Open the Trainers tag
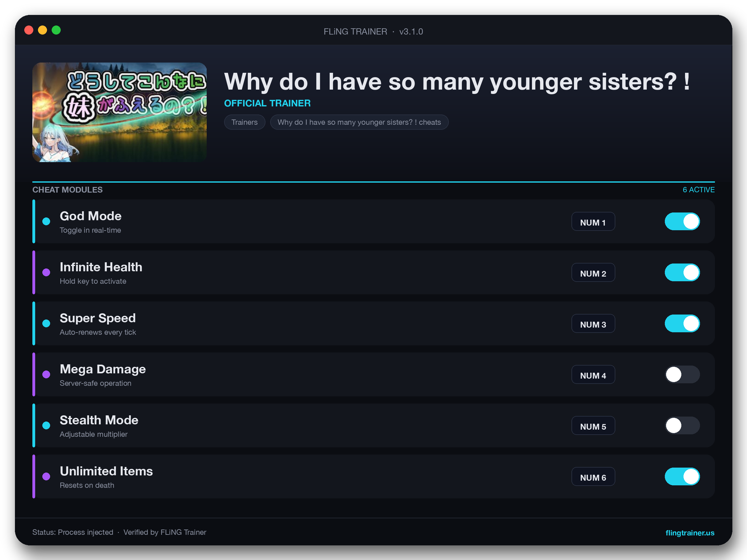 [245, 122]
